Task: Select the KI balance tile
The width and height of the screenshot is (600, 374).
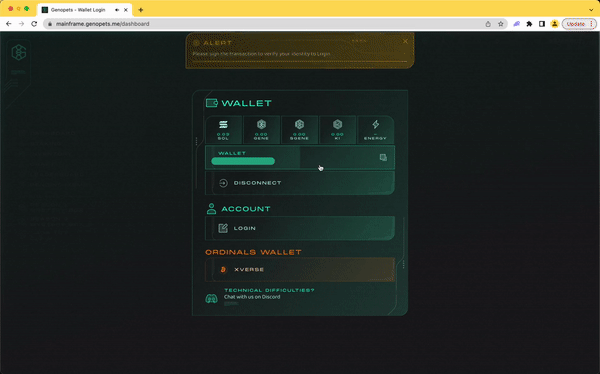Action: point(337,130)
